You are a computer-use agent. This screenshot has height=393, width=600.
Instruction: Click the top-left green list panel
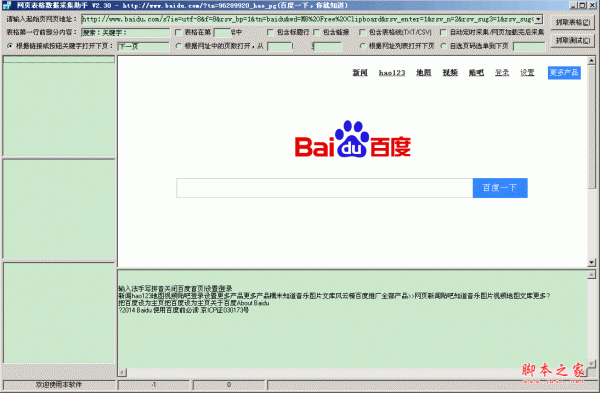coord(59,106)
